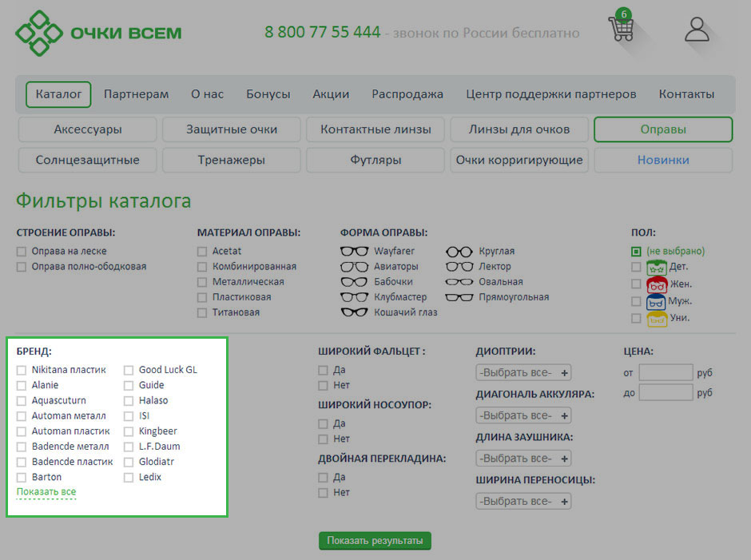The height and width of the screenshot is (560, 751).
Task: Focus the minimum price 'от' field
Action: coord(666,372)
